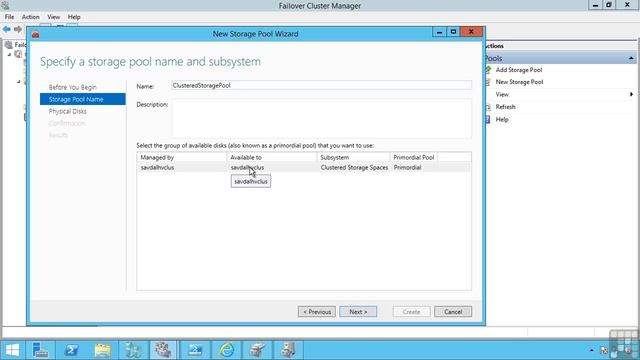The image size is (640, 360).
Task: Open the Windows Start button
Action: tap(12, 350)
